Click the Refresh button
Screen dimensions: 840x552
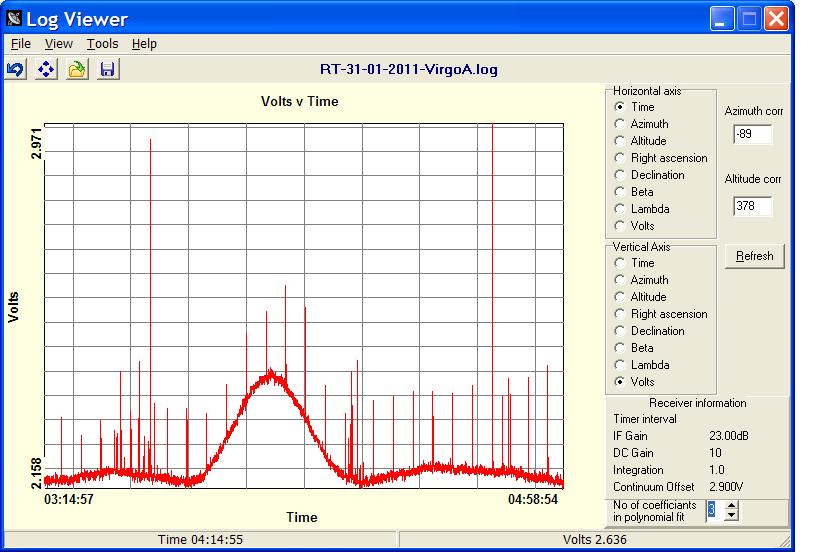point(754,256)
